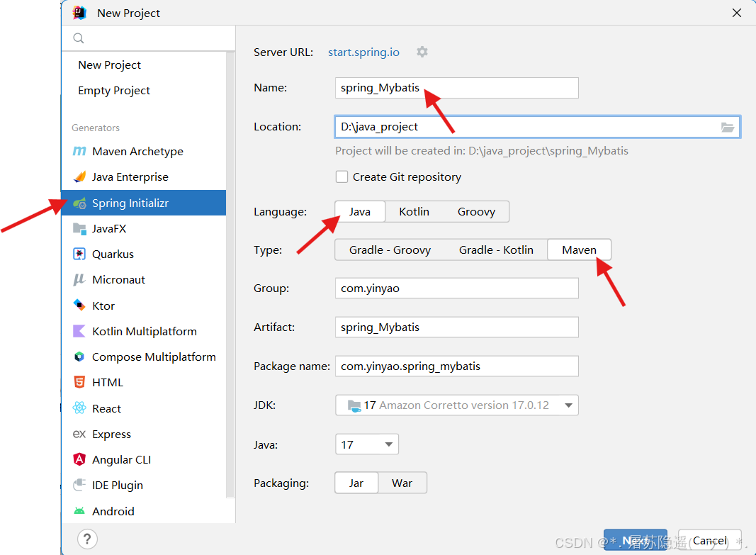This screenshot has width=756, height=555.
Task: Click the Spring Initializr leaf icon
Action: [x=79, y=203]
